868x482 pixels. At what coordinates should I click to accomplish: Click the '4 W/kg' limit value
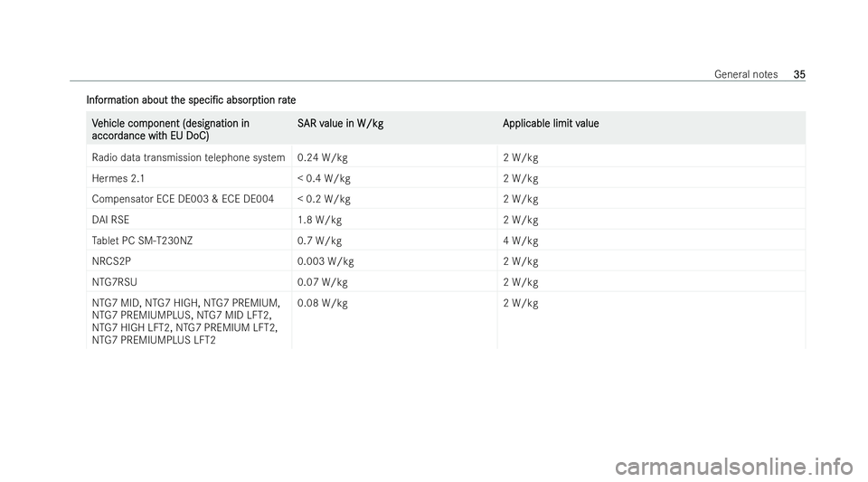tap(521, 241)
